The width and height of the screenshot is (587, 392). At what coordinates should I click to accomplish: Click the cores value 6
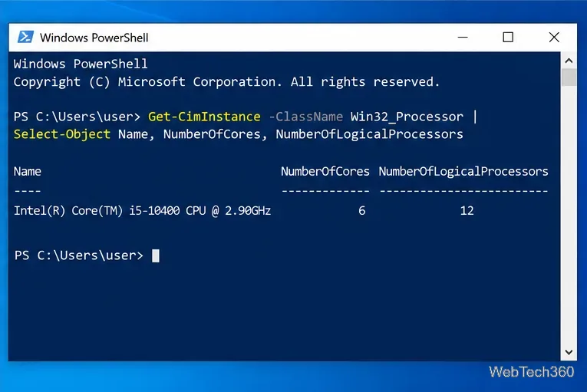[x=361, y=211]
